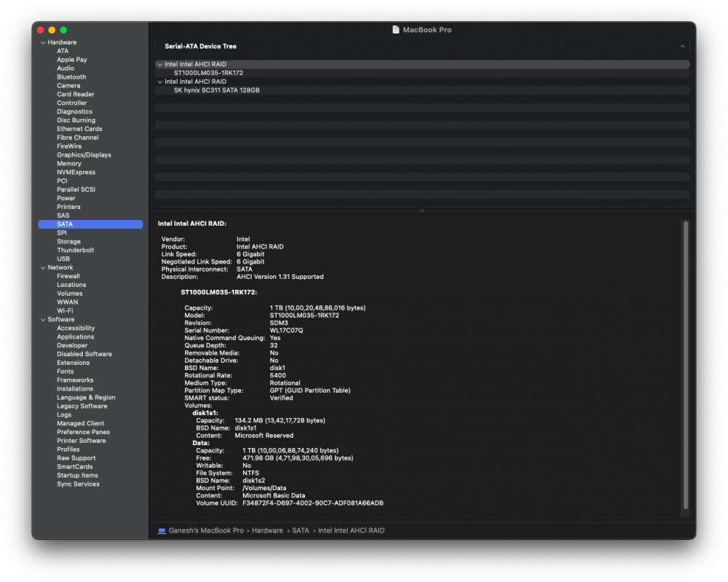Select Installations under Software
This screenshot has height=582, width=728.
pyautogui.click(x=75, y=389)
